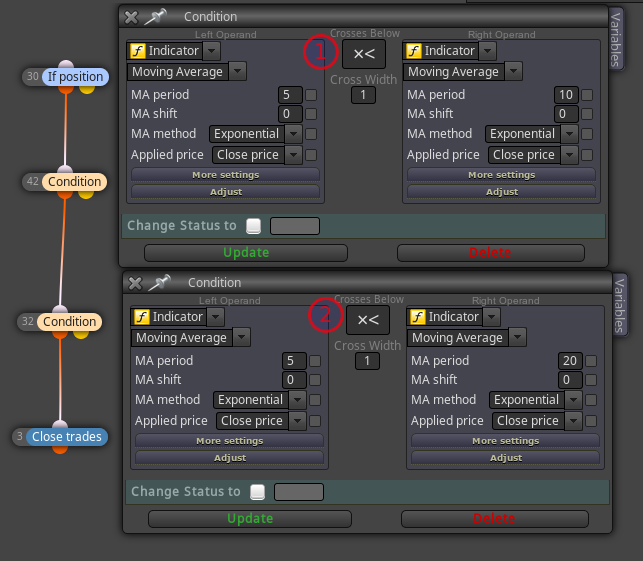Viewport: 643px width, 561px height.
Task: Enable Change Status to checkbox in upper panel
Action: pyautogui.click(x=253, y=226)
